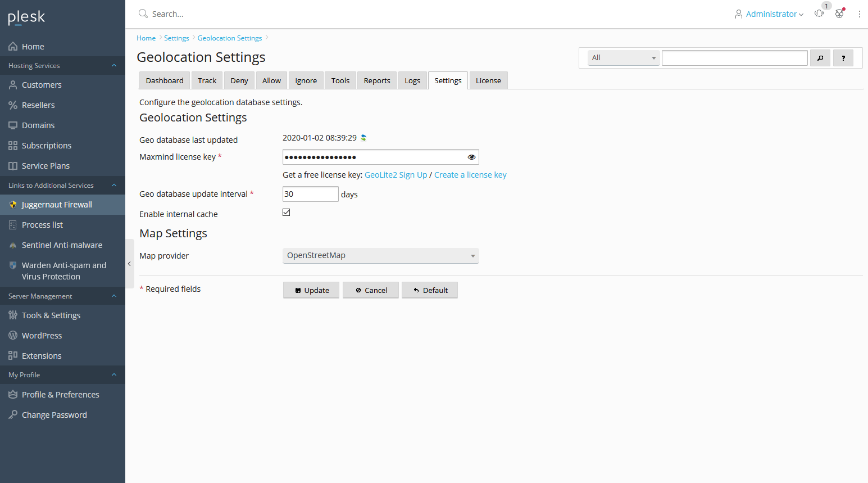
Task: Open notifications bell icon
Action: click(x=819, y=13)
